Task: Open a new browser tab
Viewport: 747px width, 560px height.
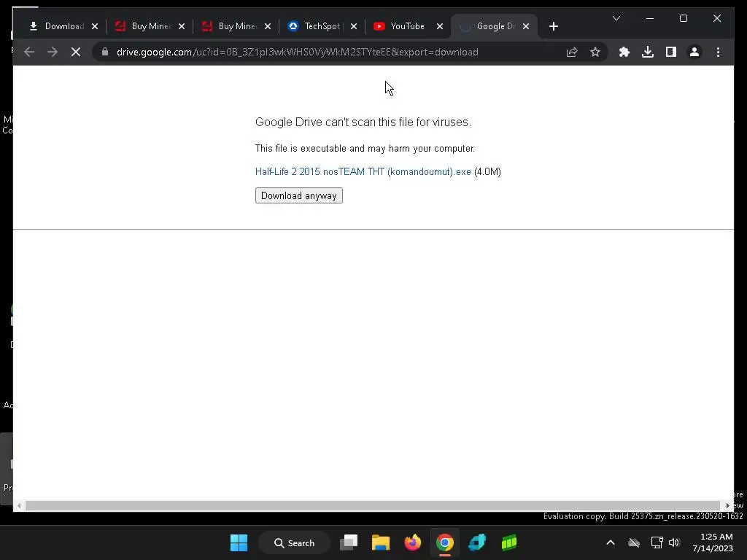Action: 553,26
